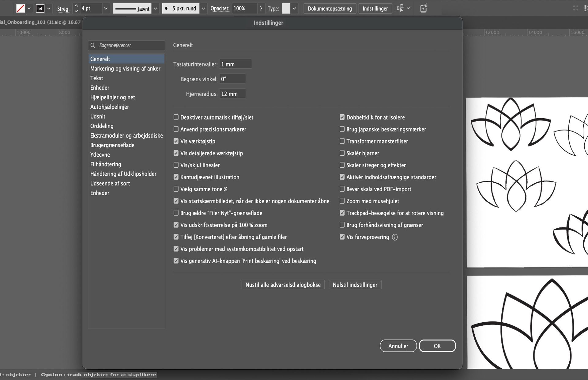Click the Annuller button
Screen dimensions: 588x380
(x=398, y=346)
